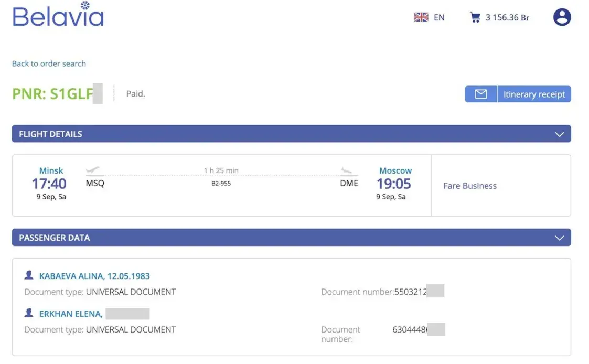Screen dimensions: 589x364
Task: Click the Flight Details header title
Action: point(50,134)
